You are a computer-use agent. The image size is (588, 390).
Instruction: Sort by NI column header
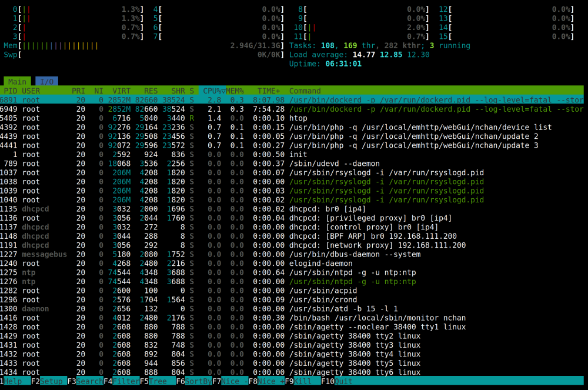[x=99, y=91]
